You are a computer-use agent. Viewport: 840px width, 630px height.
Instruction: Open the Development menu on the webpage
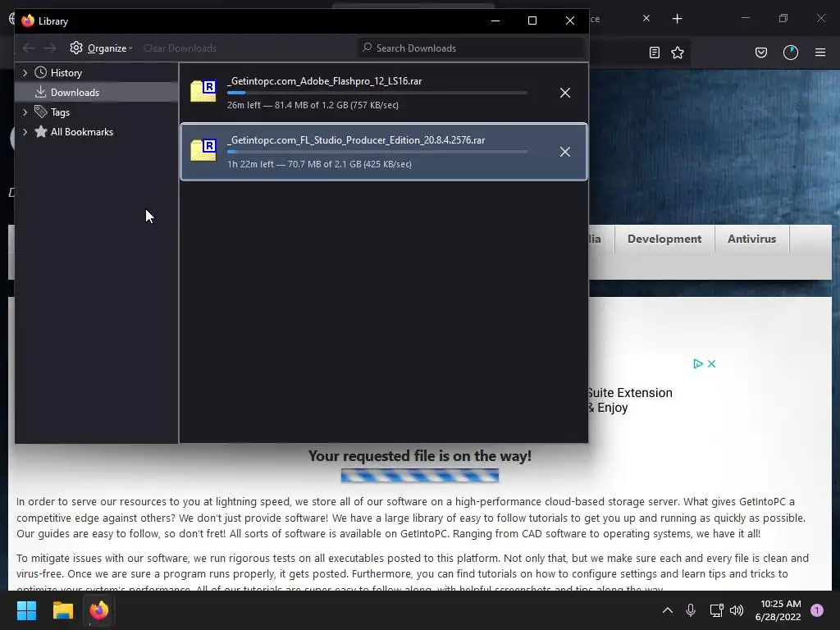(664, 239)
